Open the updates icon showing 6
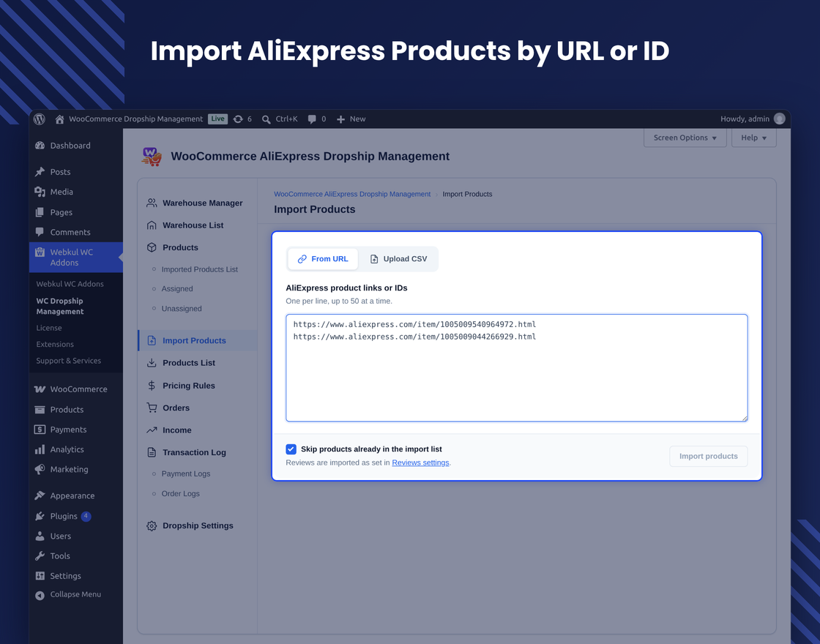The image size is (820, 644). pos(238,119)
